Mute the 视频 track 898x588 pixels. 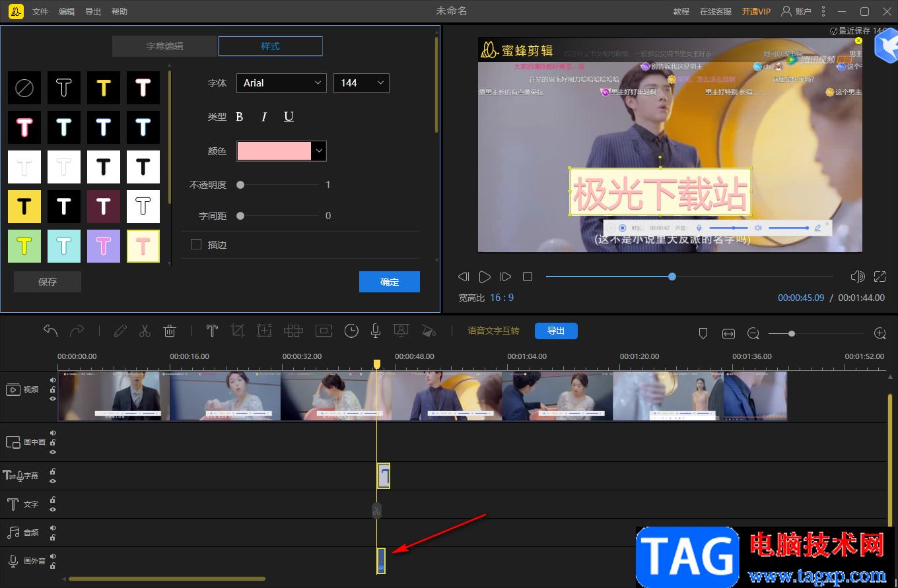point(53,380)
